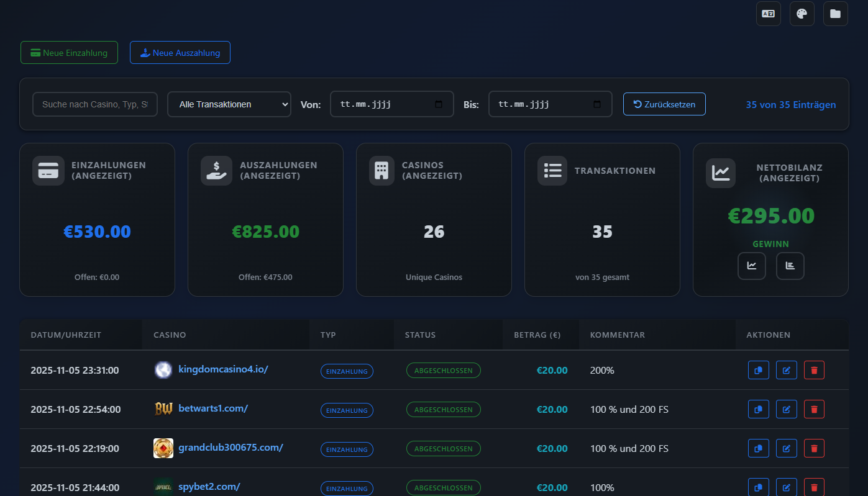
Task: Click the copy icon in kingdomcasino4 row
Action: point(759,370)
